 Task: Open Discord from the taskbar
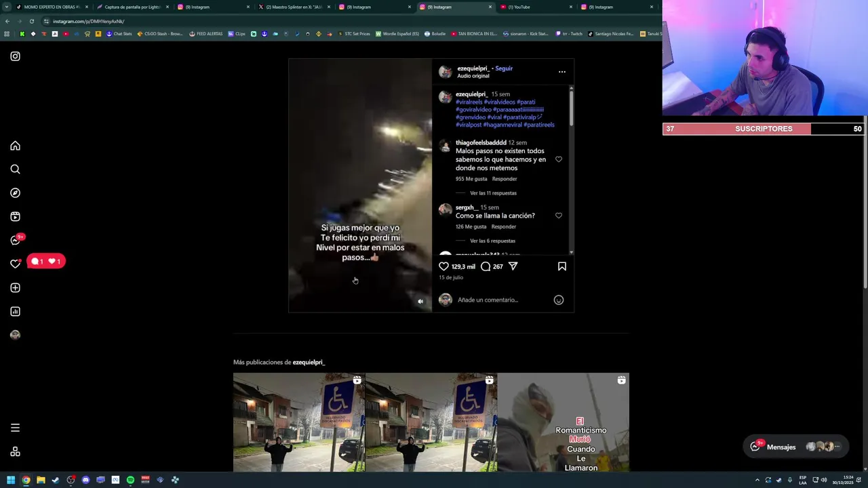point(85,480)
